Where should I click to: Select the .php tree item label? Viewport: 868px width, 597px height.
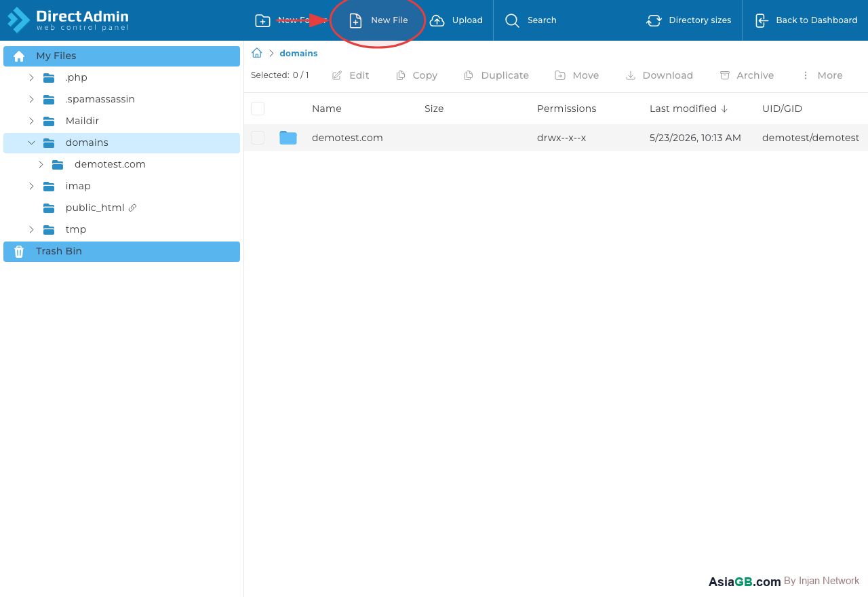tap(77, 78)
